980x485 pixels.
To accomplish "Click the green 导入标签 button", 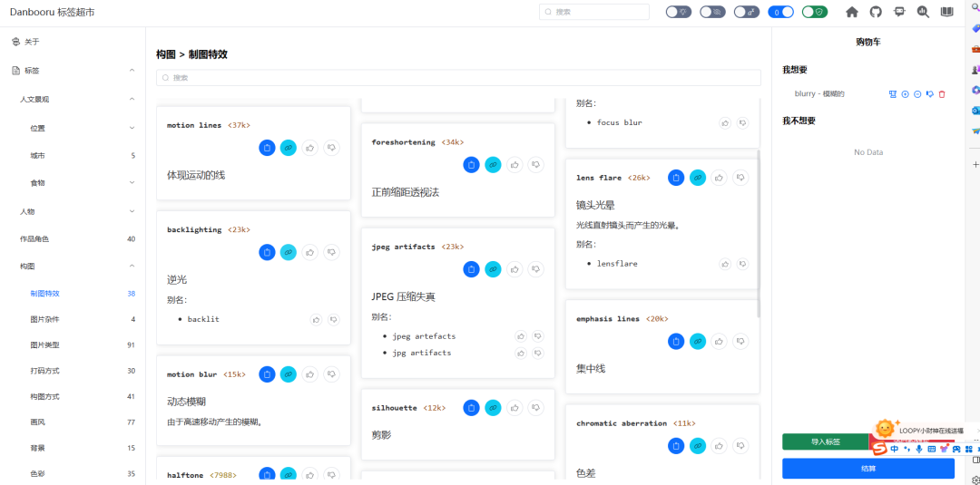I will 826,441.
